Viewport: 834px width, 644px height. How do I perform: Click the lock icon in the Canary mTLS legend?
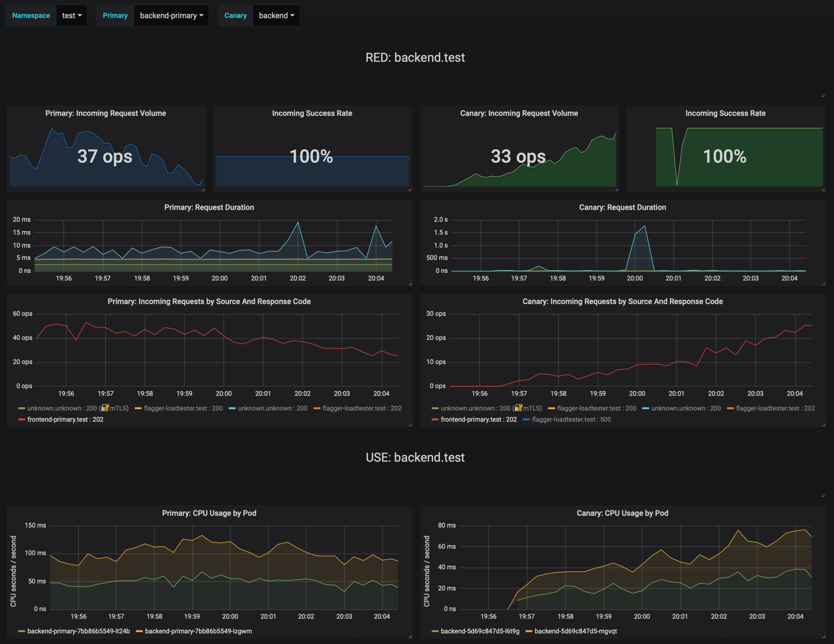(518, 408)
